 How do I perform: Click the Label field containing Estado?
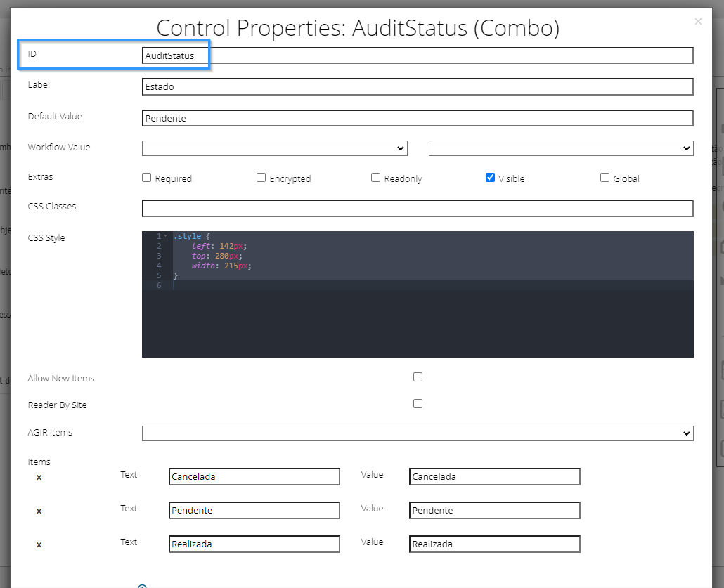(418, 87)
